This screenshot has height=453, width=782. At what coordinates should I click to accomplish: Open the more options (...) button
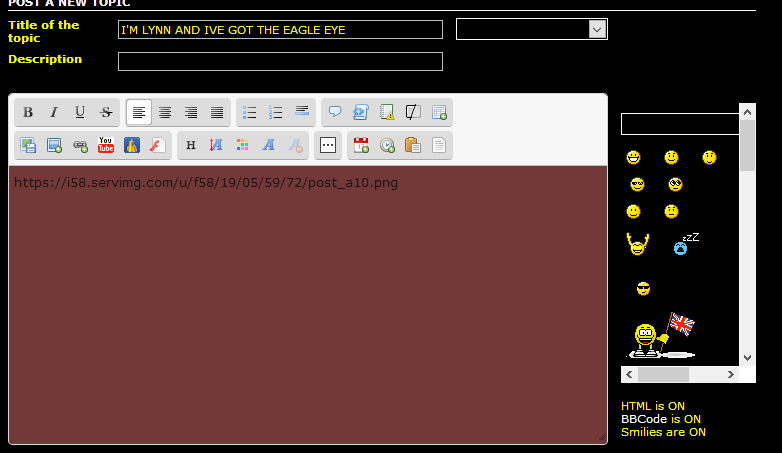coord(328,145)
